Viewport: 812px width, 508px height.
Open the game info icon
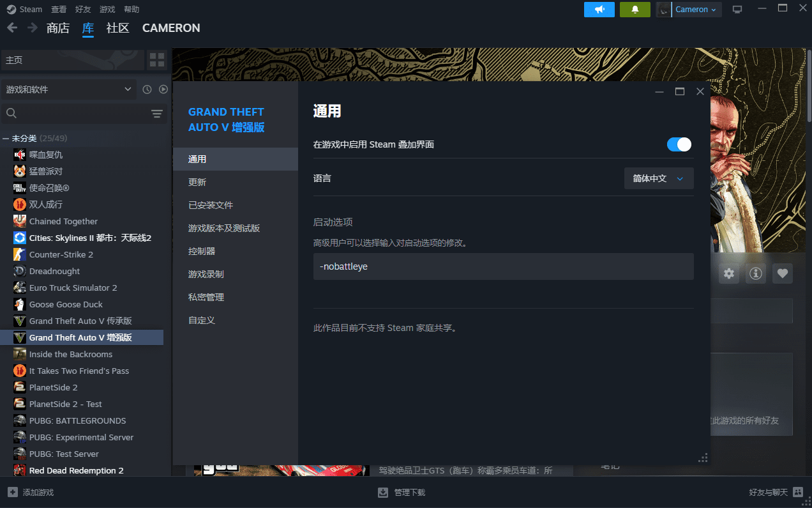click(x=756, y=273)
